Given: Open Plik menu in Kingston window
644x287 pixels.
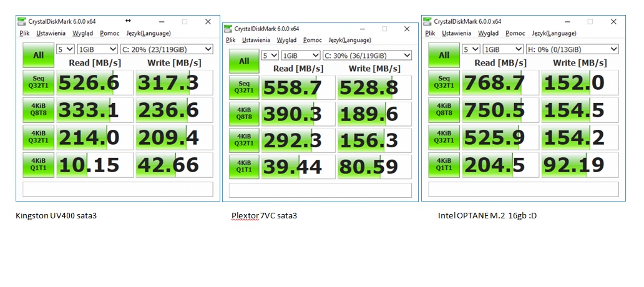Looking at the screenshot, I should 24,33.
